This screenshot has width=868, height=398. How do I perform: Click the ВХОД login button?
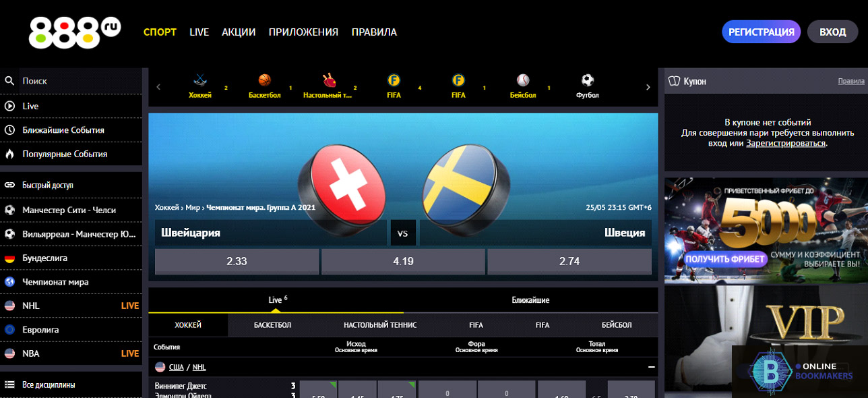click(x=833, y=32)
